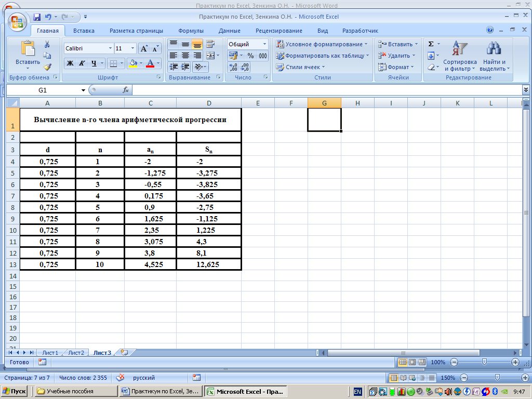Expand the formula bar
Screen dimensions: 532x399
[x=526, y=90]
